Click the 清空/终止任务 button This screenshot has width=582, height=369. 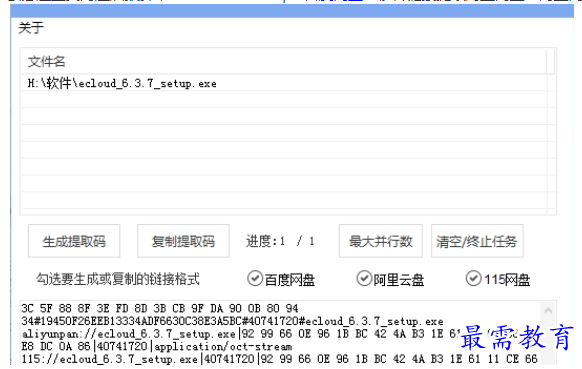[477, 241]
